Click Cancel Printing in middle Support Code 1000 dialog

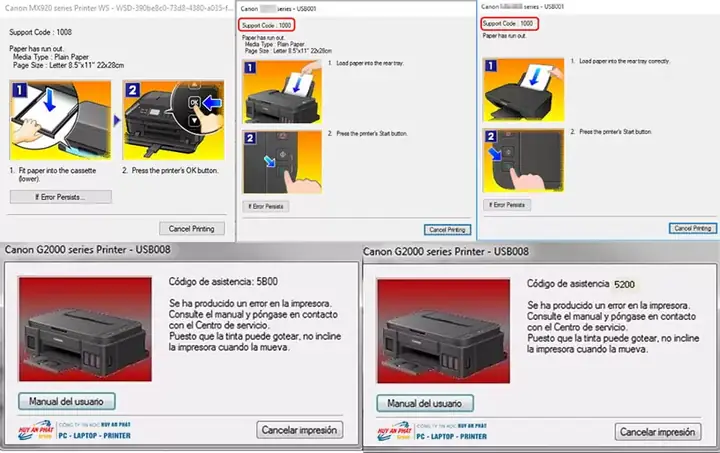[447, 229]
